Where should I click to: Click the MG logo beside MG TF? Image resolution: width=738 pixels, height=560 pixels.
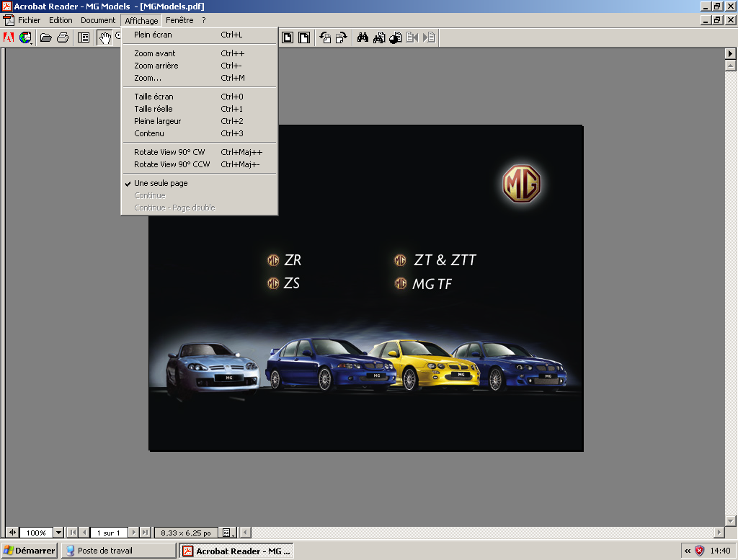(x=401, y=283)
